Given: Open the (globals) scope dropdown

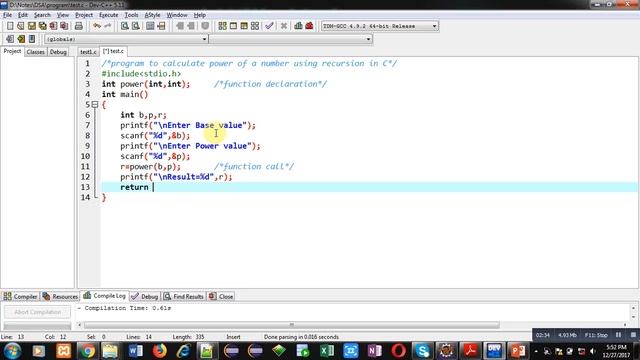Looking at the screenshot, I should pyautogui.click(x=126, y=39).
